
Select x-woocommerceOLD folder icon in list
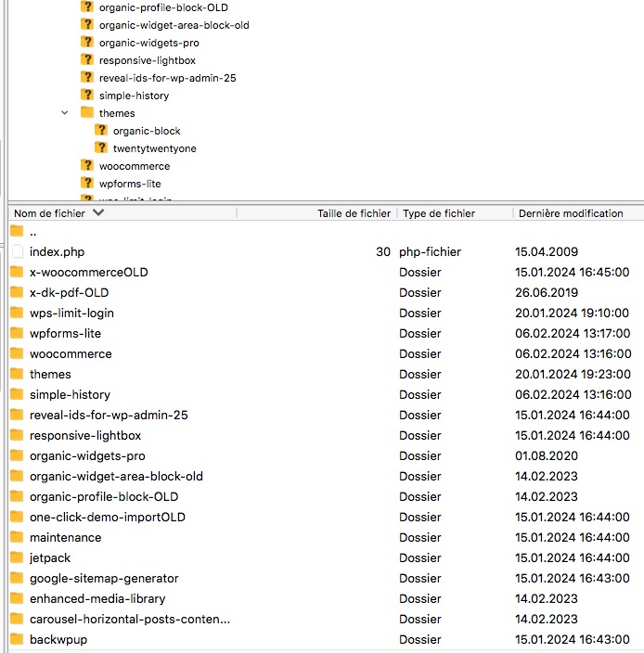[x=17, y=272]
